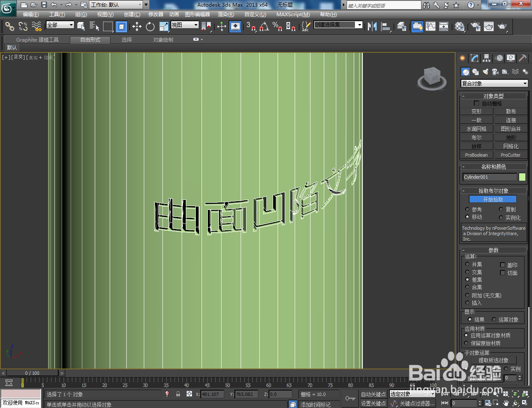
Task: Switch to Modify panel tab icon
Action: 475,58
